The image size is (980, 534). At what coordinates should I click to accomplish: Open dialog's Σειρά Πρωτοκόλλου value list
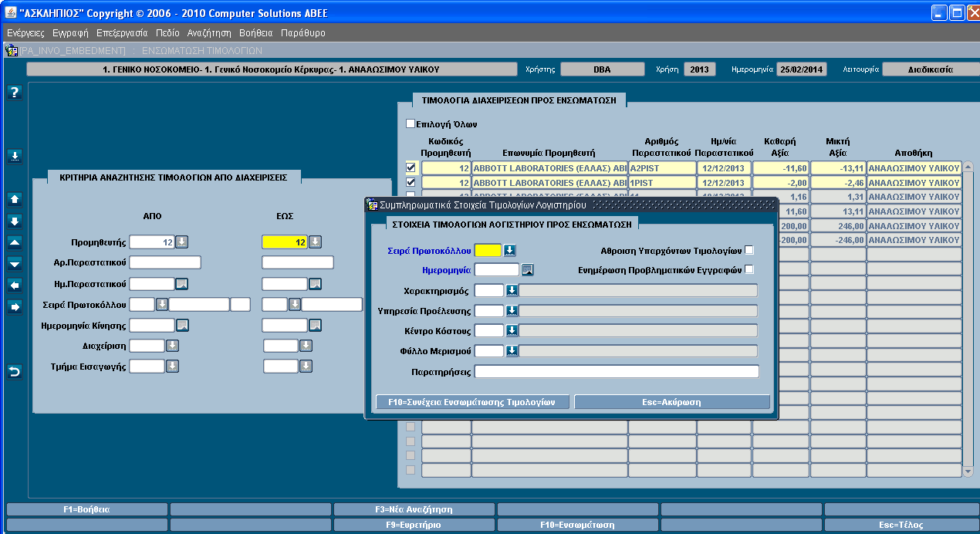click(509, 250)
